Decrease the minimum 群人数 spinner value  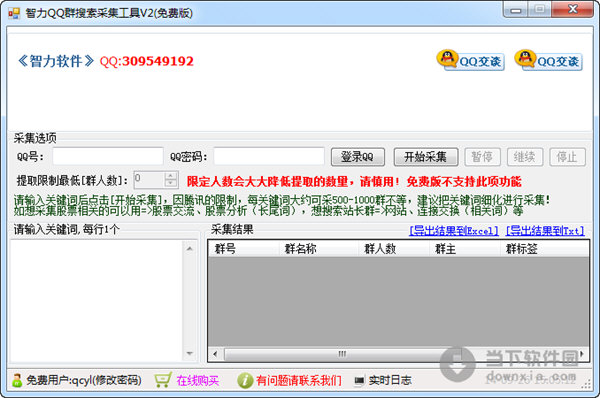(x=171, y=184)
